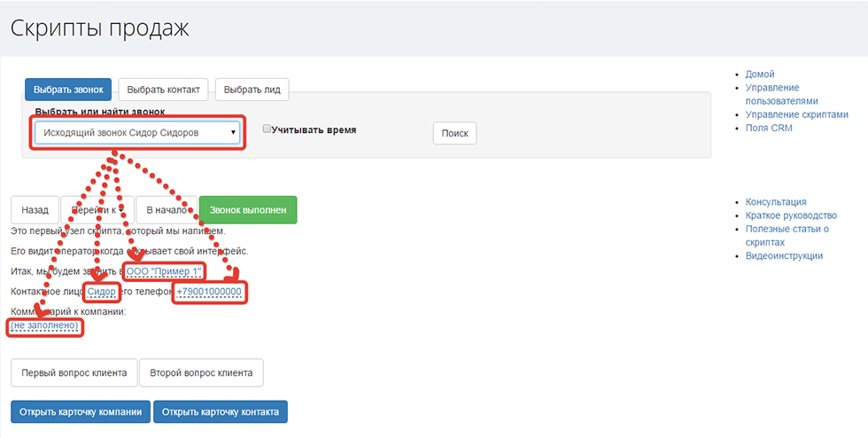The height and width of the screenshot is (438, 868).
Task: Open the 'Видеоинструкции' link
Action: pos(784,255)
